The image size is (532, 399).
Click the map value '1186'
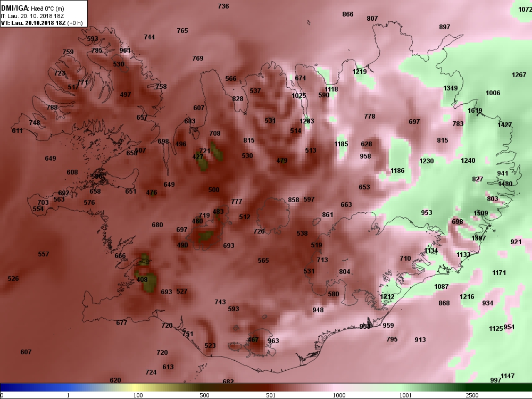click(397, 171)
